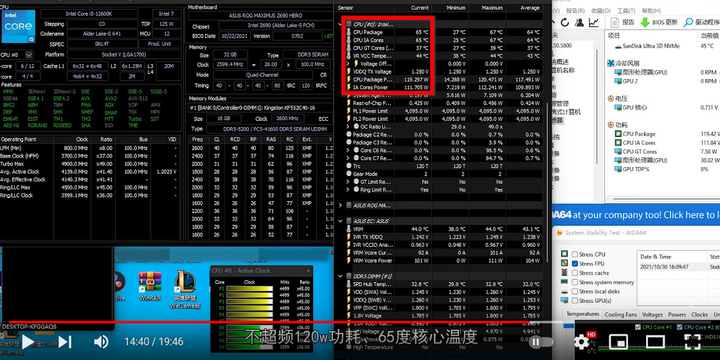Viewport: 720px width, 360px height.
Task: Open the video settings gear
Action: [581, 342]
